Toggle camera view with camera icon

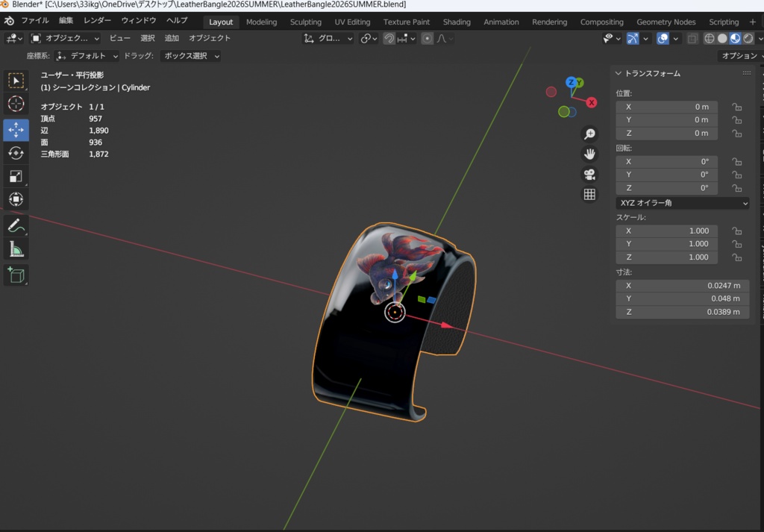[589, 175]
